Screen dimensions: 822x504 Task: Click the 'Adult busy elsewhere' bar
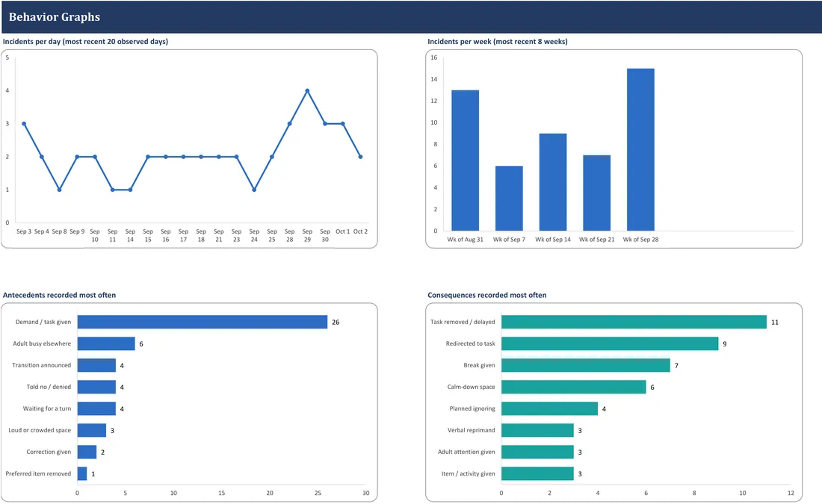pyautogui.click(x=106, y=343)
